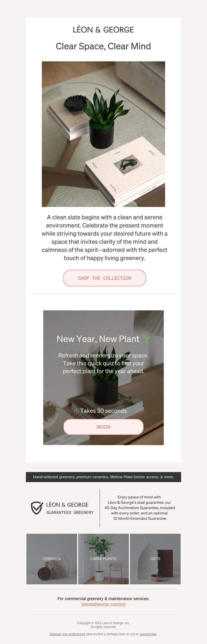This screenshot has width=207, height=644.
Task: Click the green sprout emoji icon
Action: coord(146,339)
